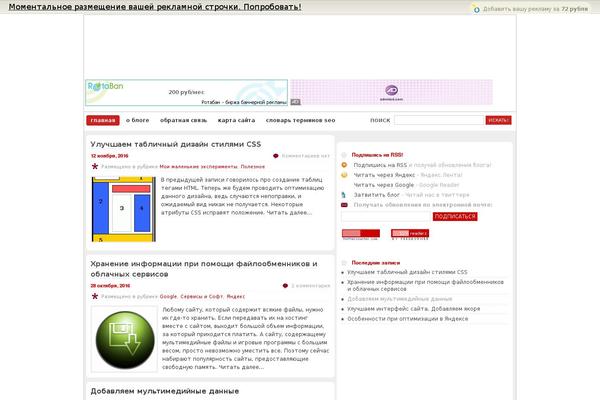
Task: Click comments icon of the CSS post
Action: click(x=276, y=156)
